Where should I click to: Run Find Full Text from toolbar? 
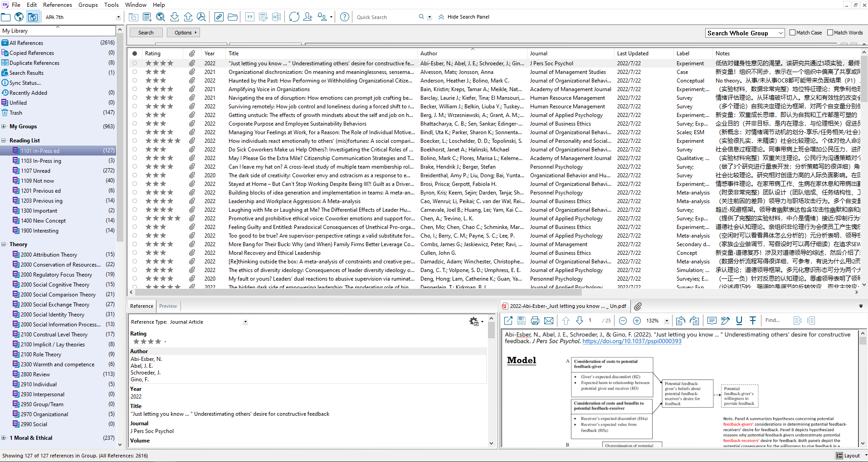coord(201,17)
